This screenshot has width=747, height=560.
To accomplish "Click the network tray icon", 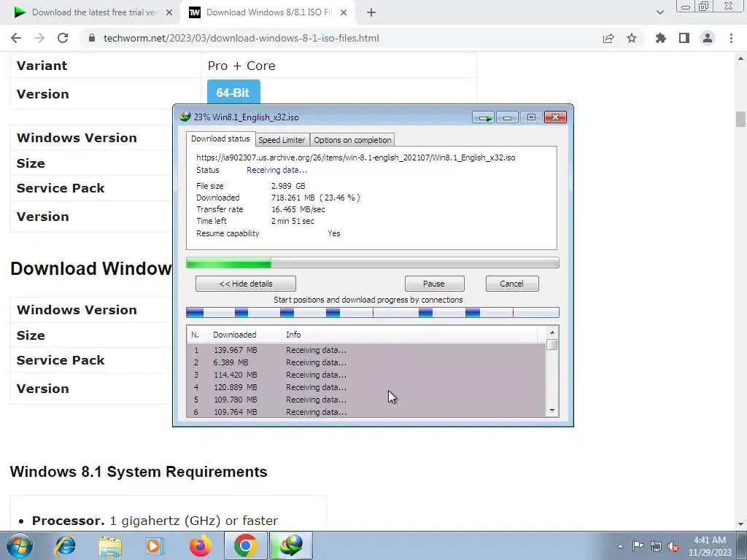I will coord(656,546).
